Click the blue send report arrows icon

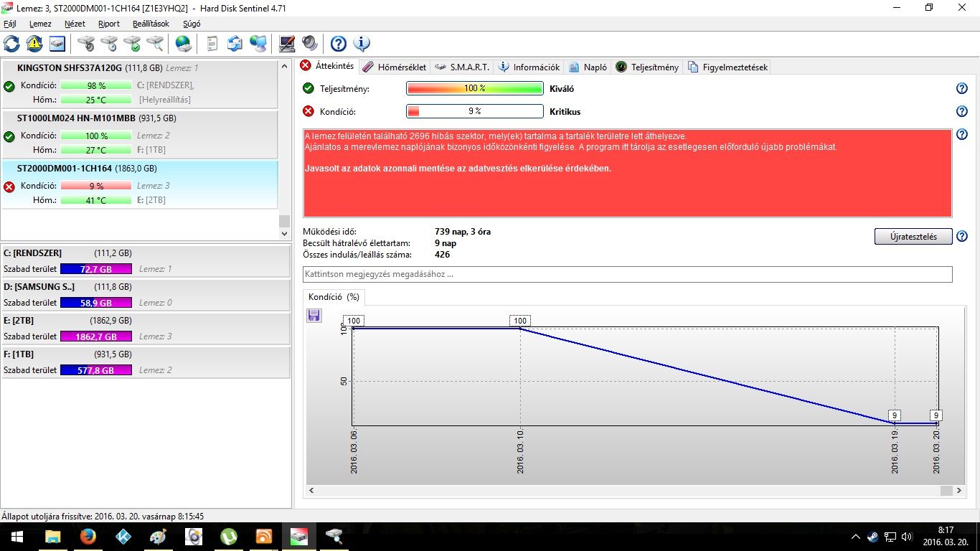click(235, 44)
